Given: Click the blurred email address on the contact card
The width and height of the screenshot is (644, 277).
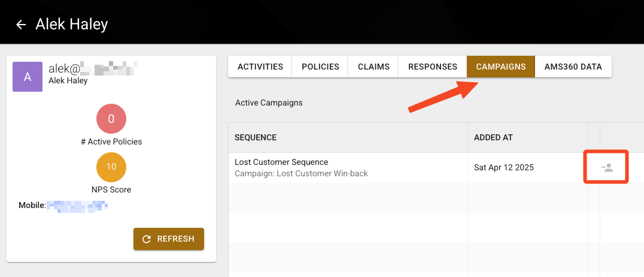Looking at the screenshot, I should click(x=93, y=69).
